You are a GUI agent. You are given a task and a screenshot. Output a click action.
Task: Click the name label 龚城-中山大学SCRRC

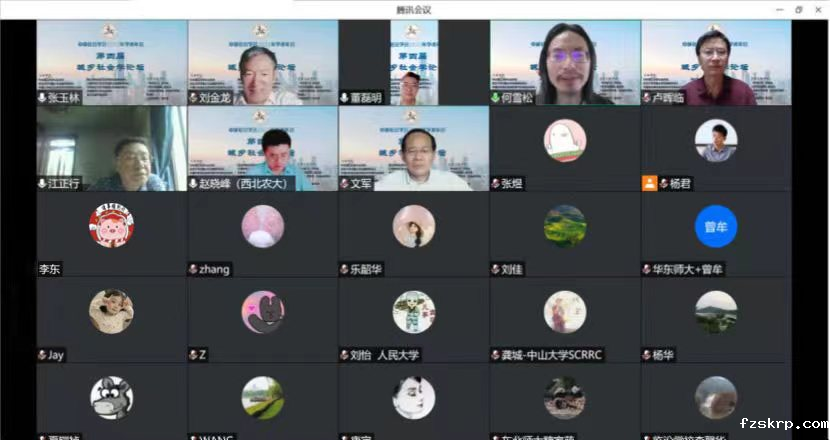(552, 355)
